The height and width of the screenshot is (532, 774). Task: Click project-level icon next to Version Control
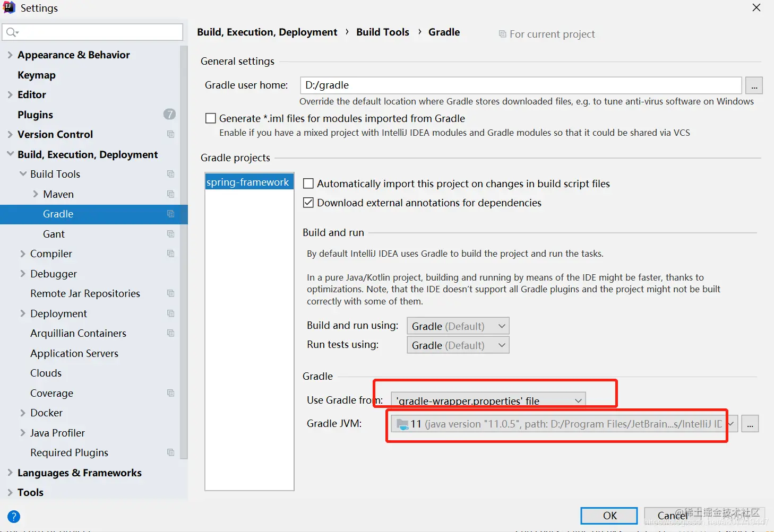click(170, 134)
